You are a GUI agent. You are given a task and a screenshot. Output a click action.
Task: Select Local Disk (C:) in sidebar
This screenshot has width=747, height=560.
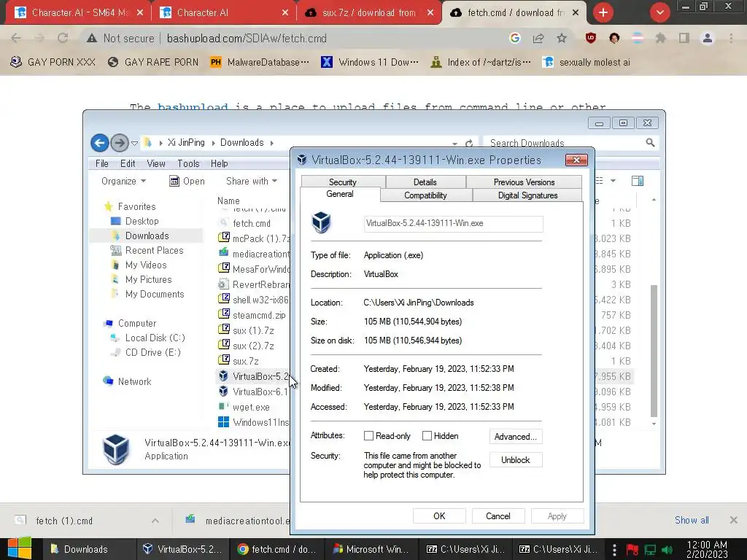pos(155,338)
